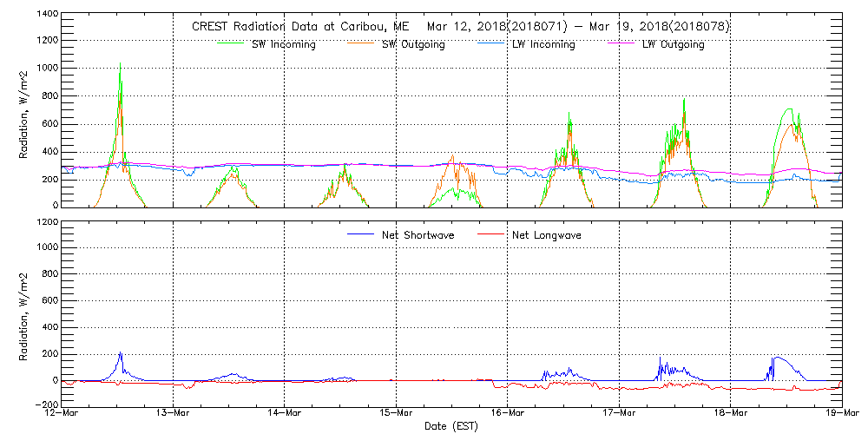This screenshot has height=434, width=868.
Task: Click the "Mar 19, 2018(2018078)" end date text
Action: click(668, 26)
